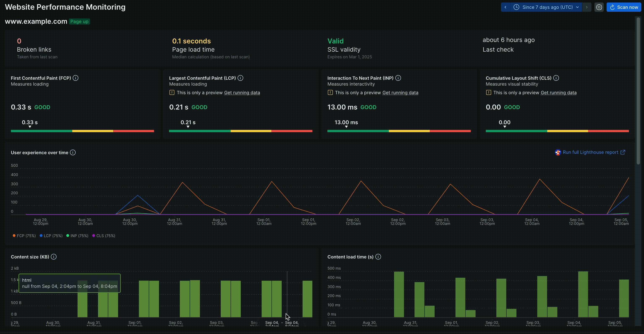Toggle FCP (75%) legend series

(x=24, y=236)
